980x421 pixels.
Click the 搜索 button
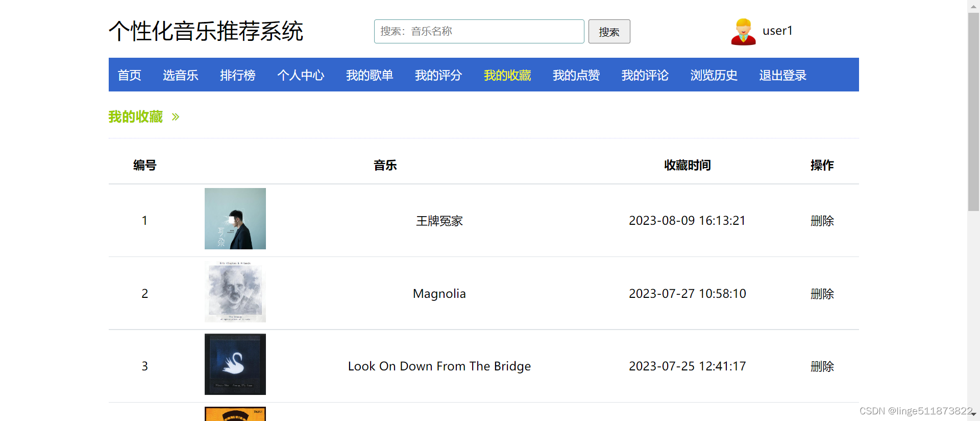pyautogui.click(x=609, y=32)
